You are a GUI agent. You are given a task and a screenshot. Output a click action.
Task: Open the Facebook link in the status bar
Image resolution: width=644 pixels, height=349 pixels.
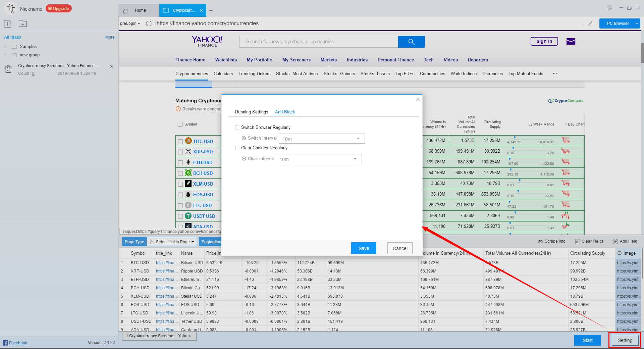click(x=17, y=343)
